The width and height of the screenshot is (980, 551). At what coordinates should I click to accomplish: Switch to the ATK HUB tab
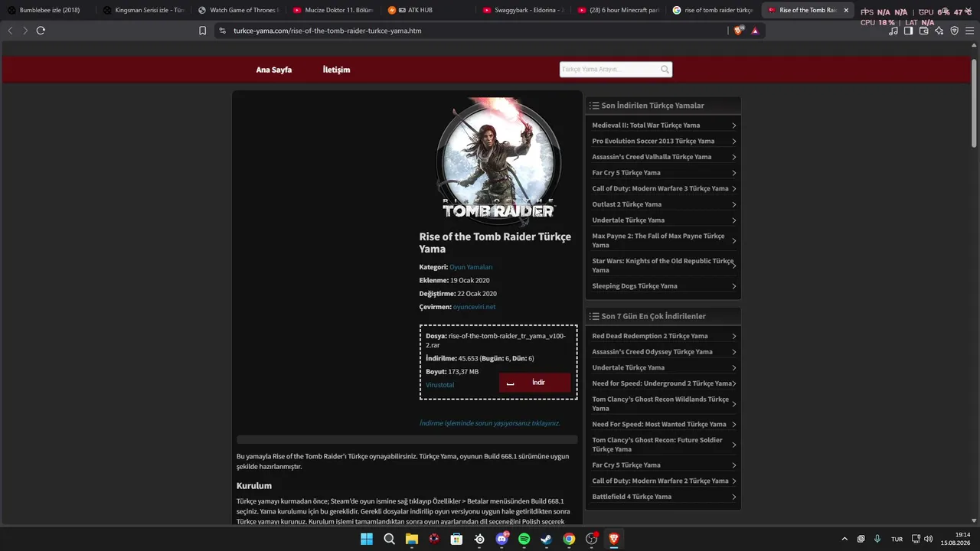pyautogui.click(x=429, y=10)
